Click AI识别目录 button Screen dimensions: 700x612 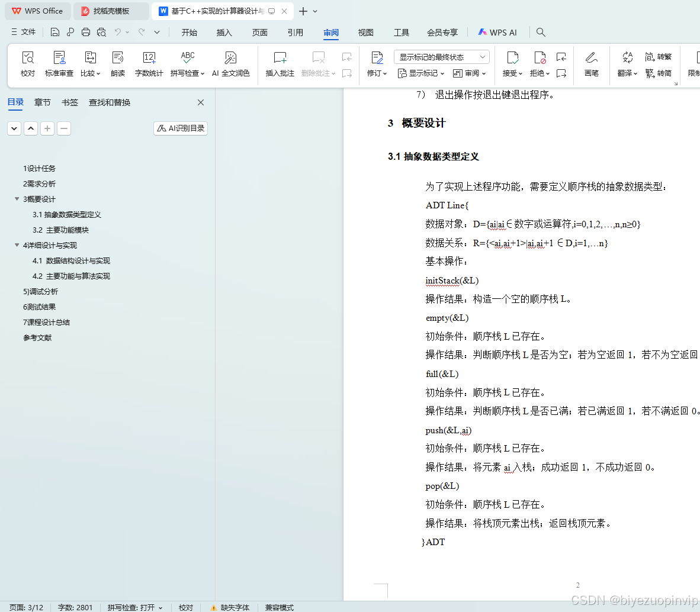181,128
